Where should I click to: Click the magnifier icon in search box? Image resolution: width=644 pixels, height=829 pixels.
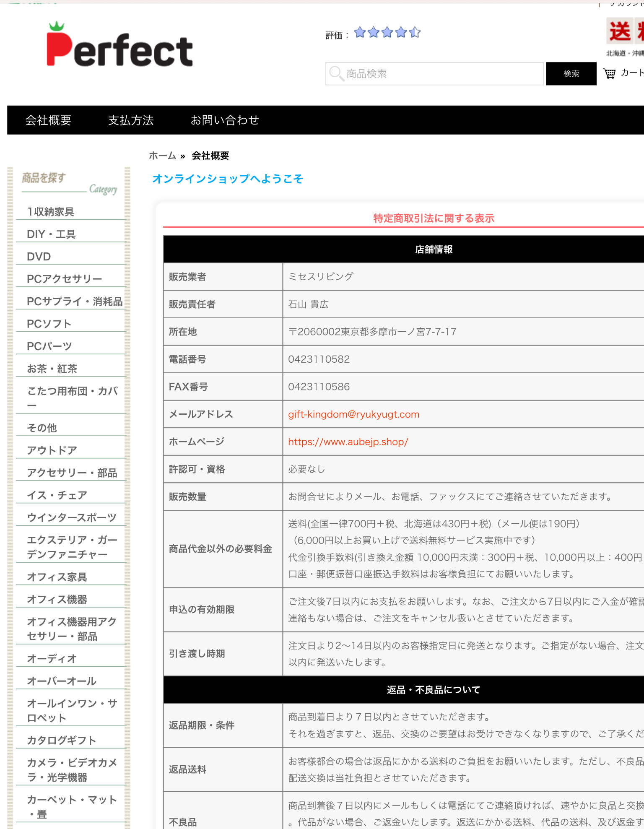tap(336, 74)
